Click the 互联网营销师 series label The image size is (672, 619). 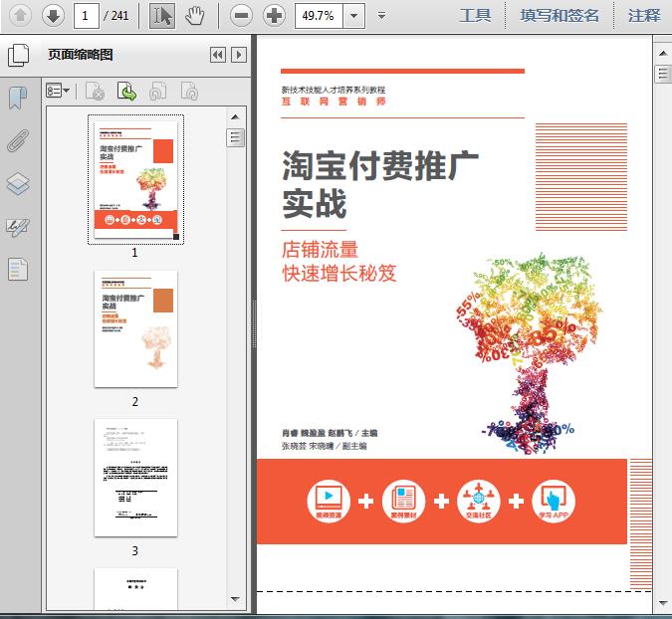334,102
